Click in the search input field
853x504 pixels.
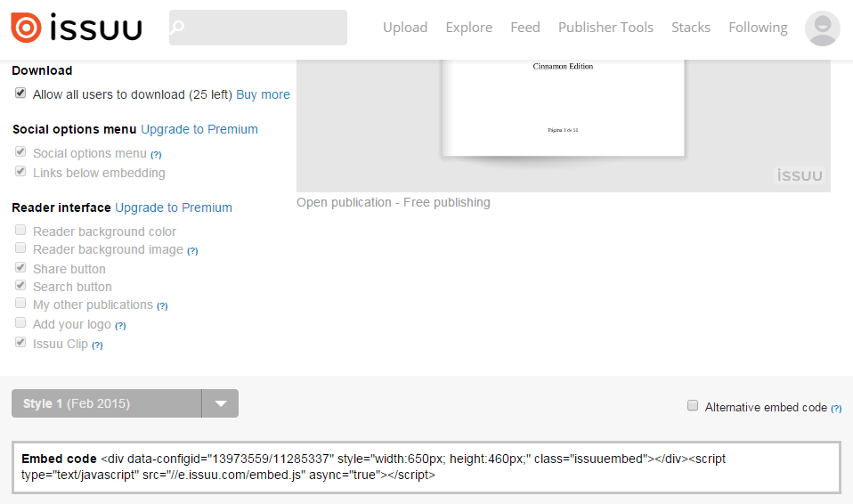point(258,28)
